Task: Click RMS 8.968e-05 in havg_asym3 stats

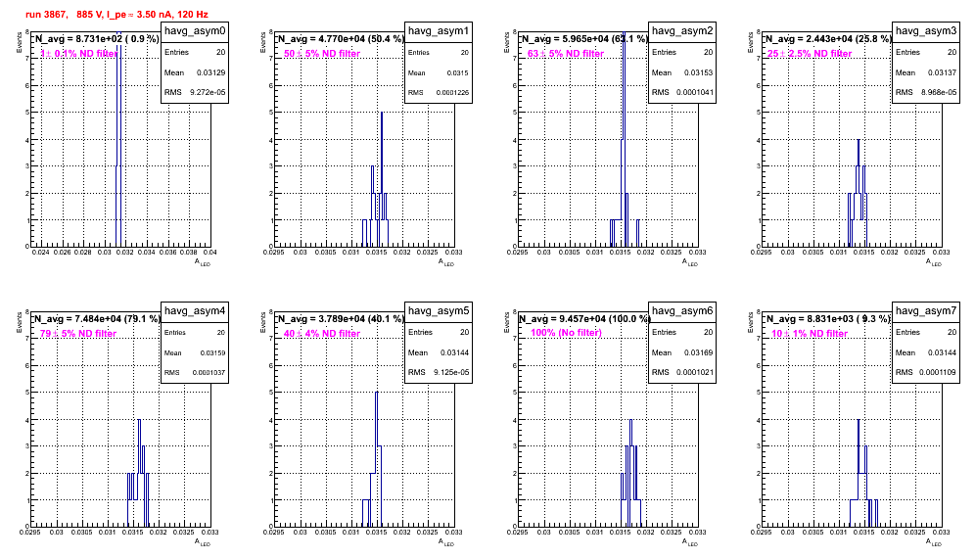Action: pyautogui.click(x=926, y=92)
